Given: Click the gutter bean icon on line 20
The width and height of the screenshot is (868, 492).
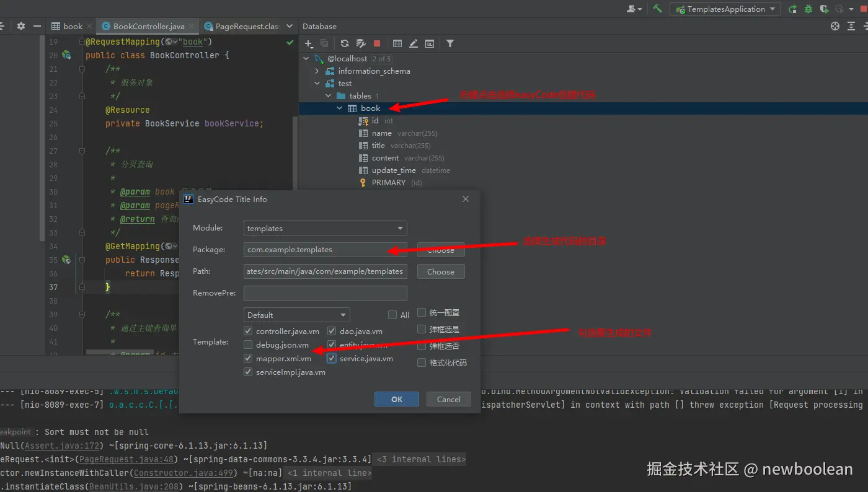Looking at the screenshot, I should [x=66, y=55].
